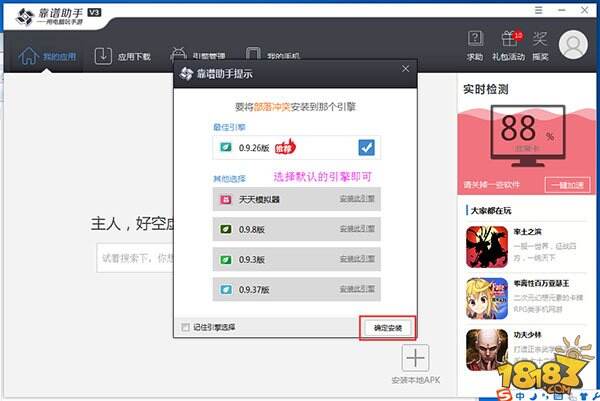Click the 安装本地APK plus icon
This screenshot has height=401, width=600.
tap(416, 359)
